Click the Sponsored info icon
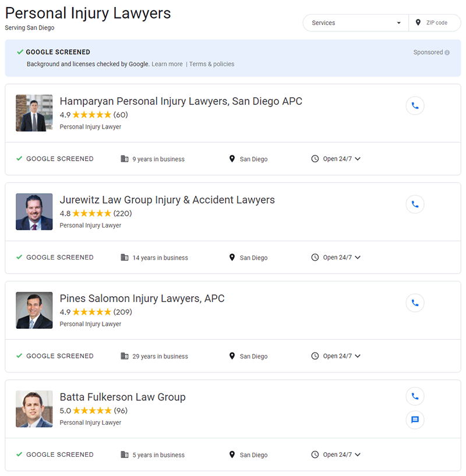Screen dimensions: 466x476 [447, 52]
